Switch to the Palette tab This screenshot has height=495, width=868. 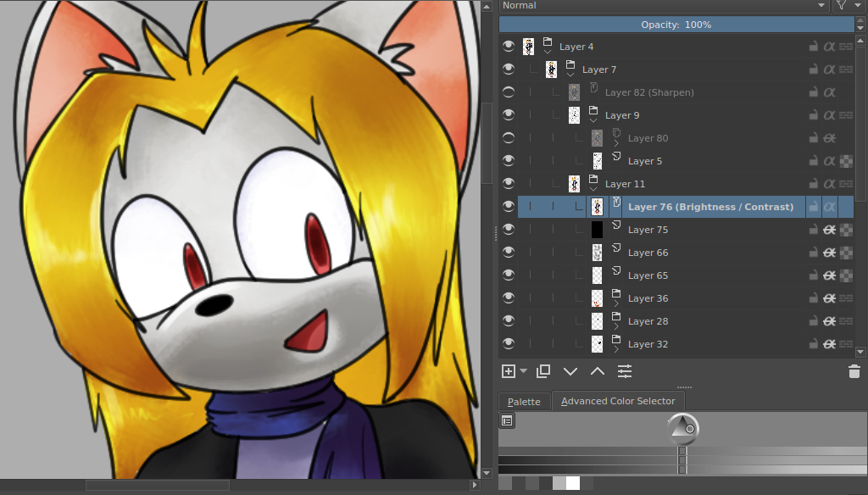pos(524,401)
